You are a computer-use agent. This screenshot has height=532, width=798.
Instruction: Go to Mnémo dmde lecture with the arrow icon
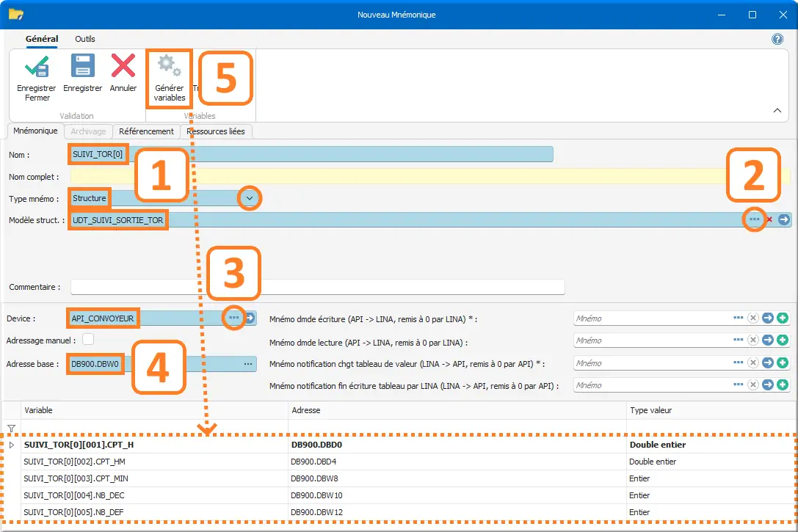[768, 340]
